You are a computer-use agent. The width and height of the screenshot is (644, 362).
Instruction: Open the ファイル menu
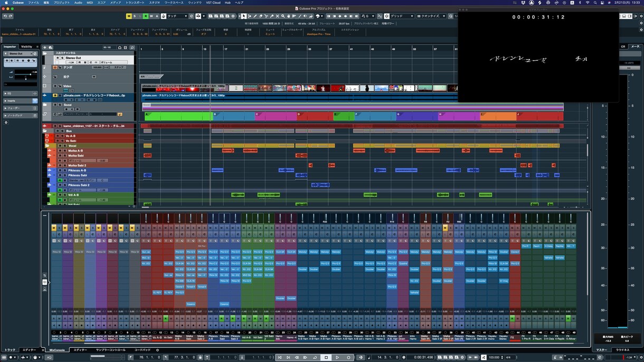pyautogui.click(x=33, y=3)
